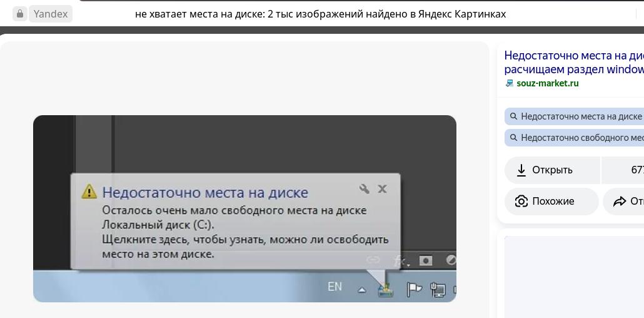
Task: Click the yellow warning triangle icon
Action: [x=89, y=192]
